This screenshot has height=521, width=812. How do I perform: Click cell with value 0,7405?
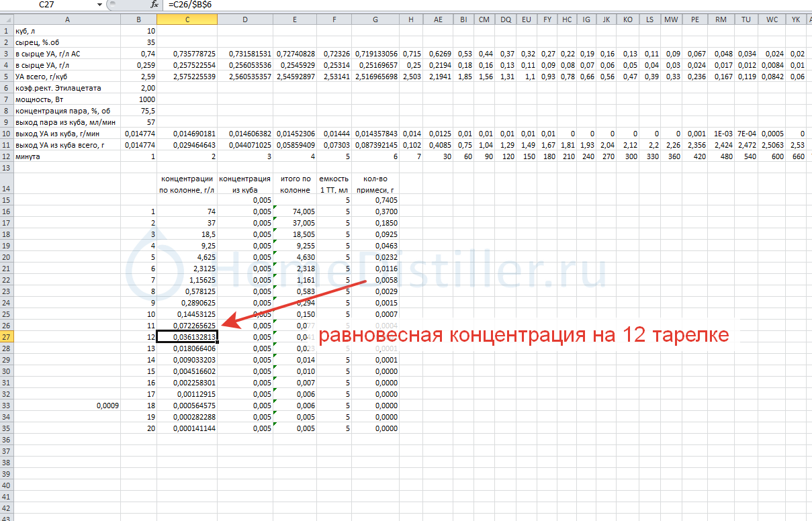[x=375, y=200]
